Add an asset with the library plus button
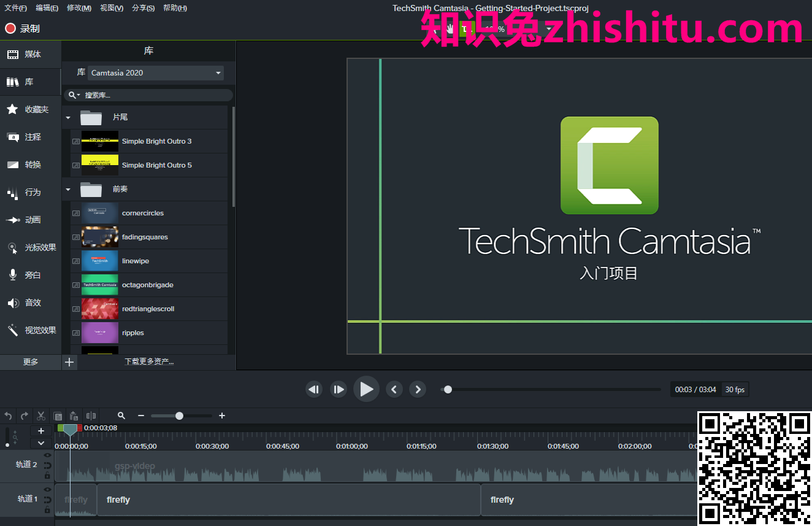 tap(69, 362)
